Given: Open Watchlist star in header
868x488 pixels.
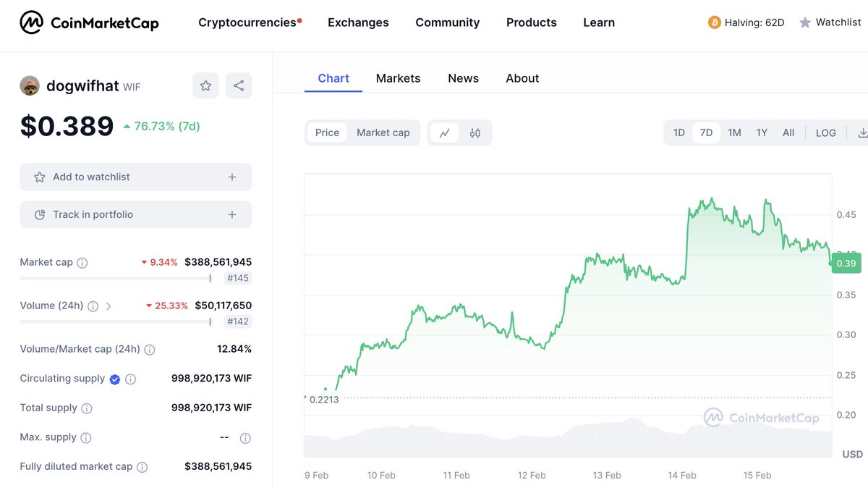Looking at the screenshot, I should click(805, 22).
